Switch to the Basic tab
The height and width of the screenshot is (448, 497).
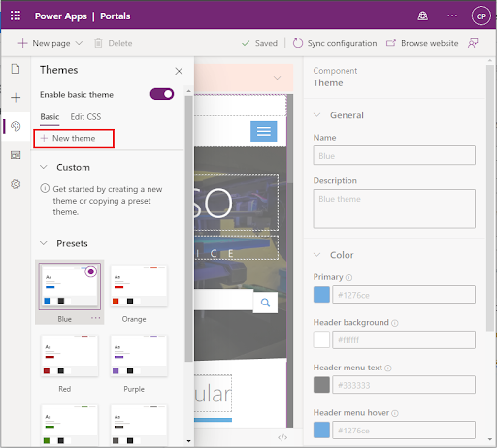pyautogui.click(x=50, y=117)
